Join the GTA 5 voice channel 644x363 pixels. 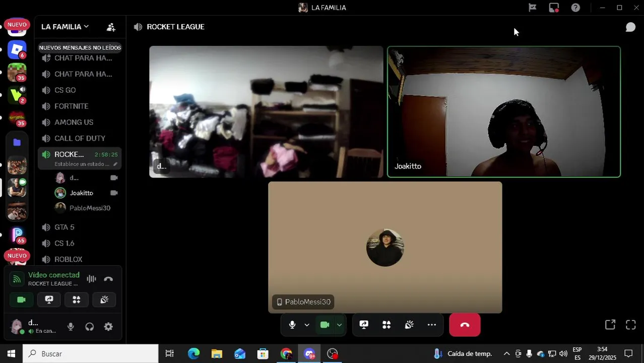[80, 227]
